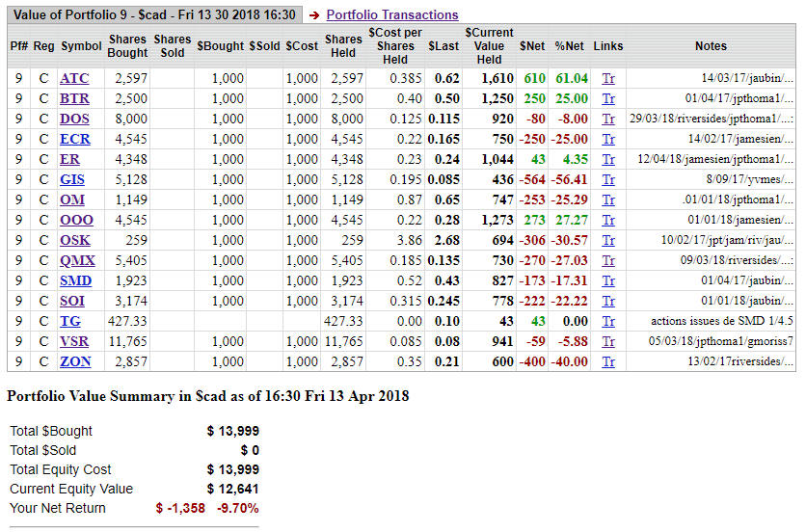The image size is (806, 532).
Task: Open Tr link for the OSK row
Action: 608,241
